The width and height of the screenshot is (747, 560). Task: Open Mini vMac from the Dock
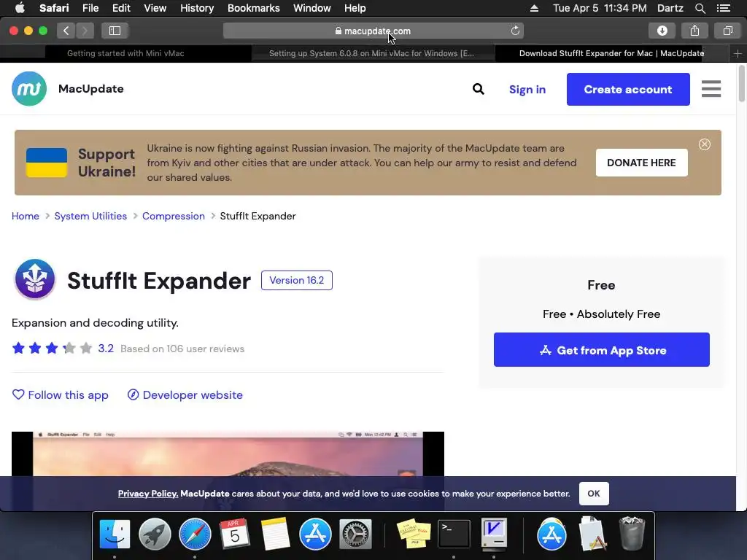494,534
